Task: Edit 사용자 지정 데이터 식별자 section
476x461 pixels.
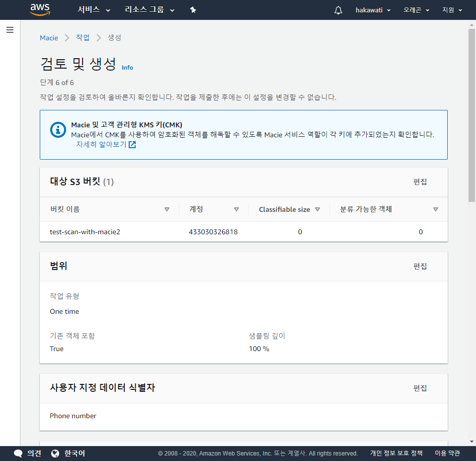Action: 420,388
